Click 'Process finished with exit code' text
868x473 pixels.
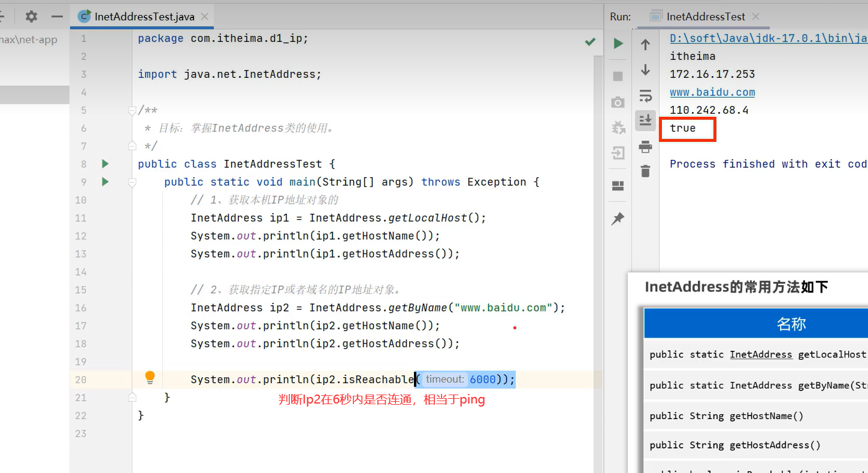[769, 164]
